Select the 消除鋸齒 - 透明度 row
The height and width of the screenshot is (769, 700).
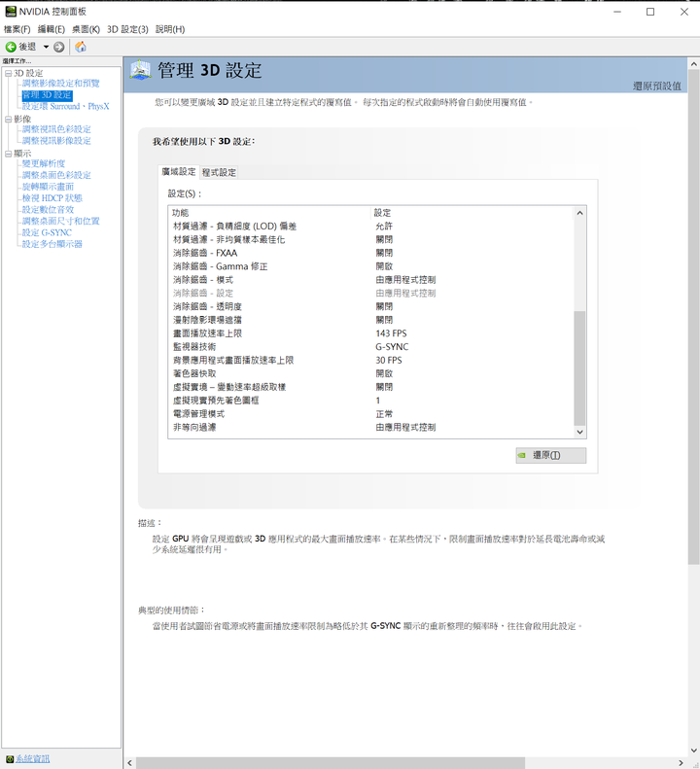point(370,306)
